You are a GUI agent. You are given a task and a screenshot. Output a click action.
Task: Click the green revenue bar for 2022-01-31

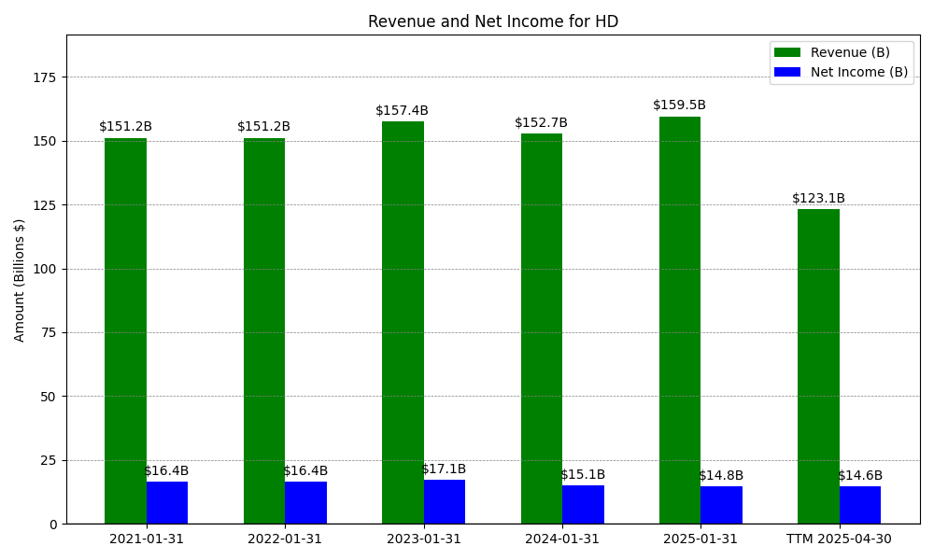coord(264,331)
